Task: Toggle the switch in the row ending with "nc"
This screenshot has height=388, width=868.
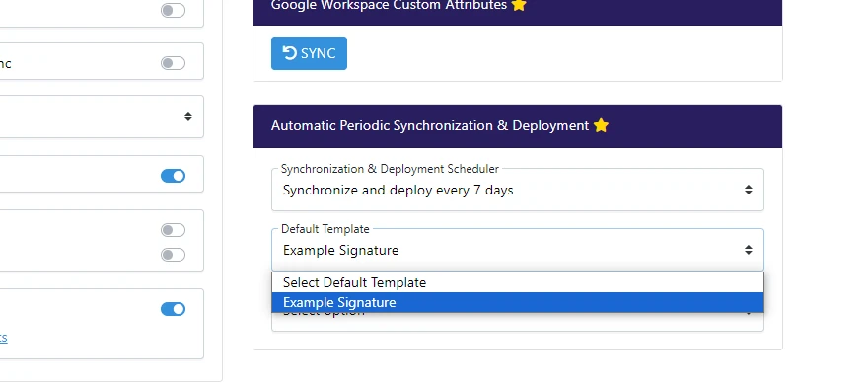Action: [173, 63]
